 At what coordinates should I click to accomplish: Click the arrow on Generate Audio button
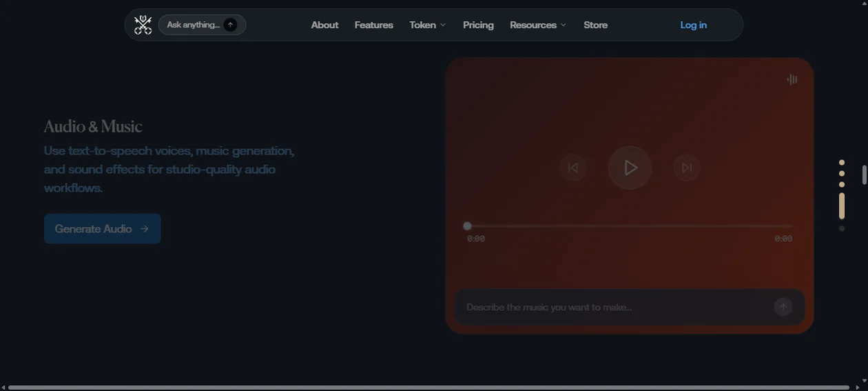(144, 229)
